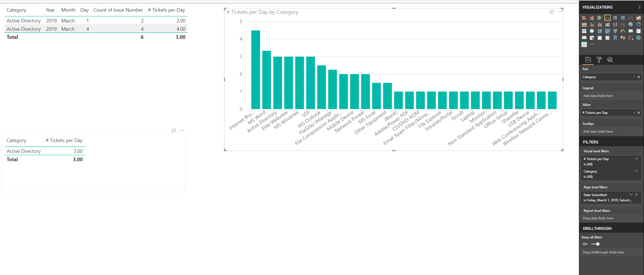Collapse the Visualizations pane

pos(639,7)
